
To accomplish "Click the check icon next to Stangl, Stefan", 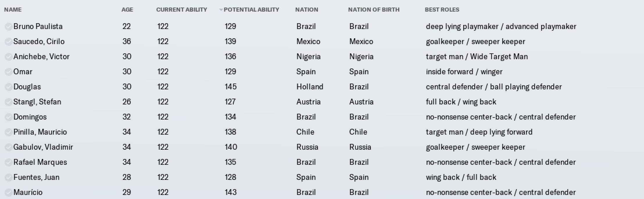I will 8,102.
